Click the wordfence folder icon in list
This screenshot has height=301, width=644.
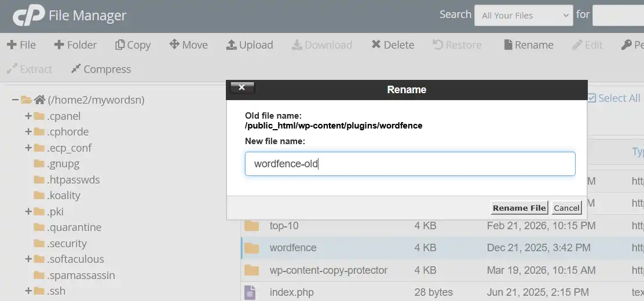click(x=252, y=248)
